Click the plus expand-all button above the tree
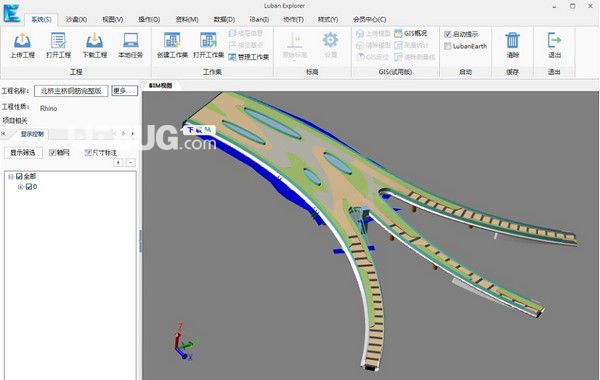The image size is (600, 380). click(x=118, y=163)
